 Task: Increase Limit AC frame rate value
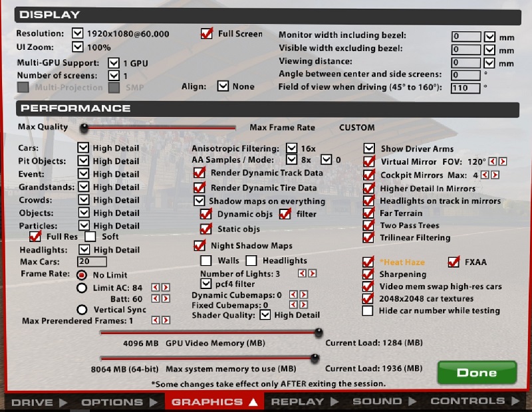tap(166, 288)
